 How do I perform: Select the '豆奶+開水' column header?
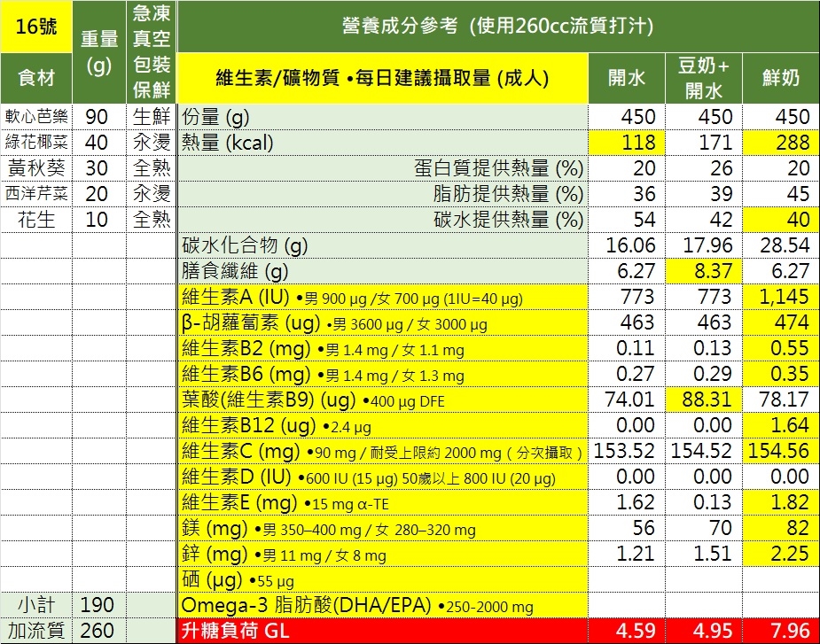[704, 78]
